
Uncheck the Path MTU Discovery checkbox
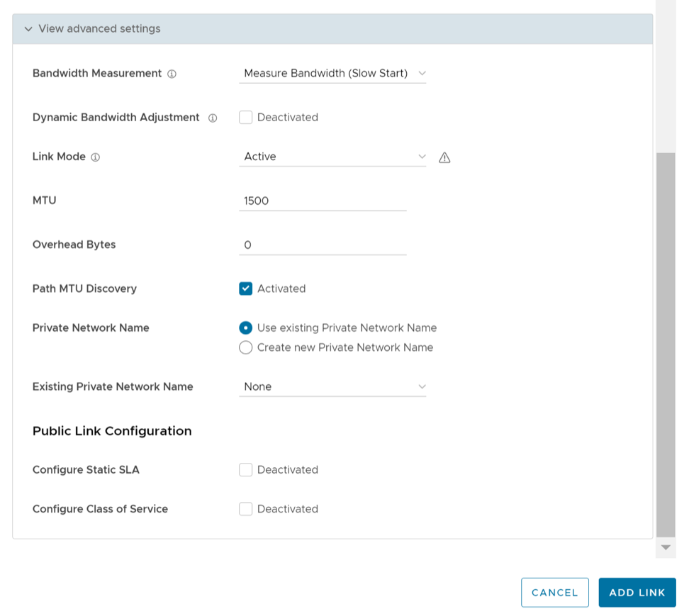246,289
